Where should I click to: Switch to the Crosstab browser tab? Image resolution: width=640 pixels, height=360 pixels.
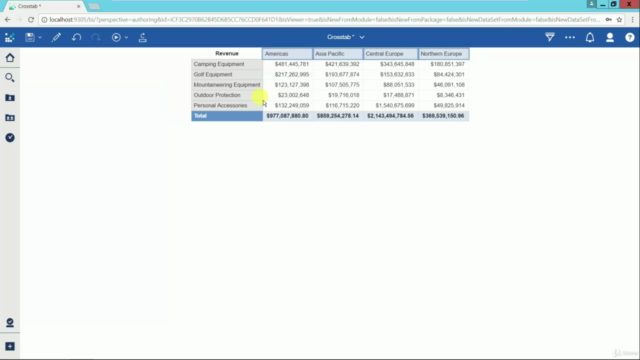pyautogui.click(x=43, y=6)
